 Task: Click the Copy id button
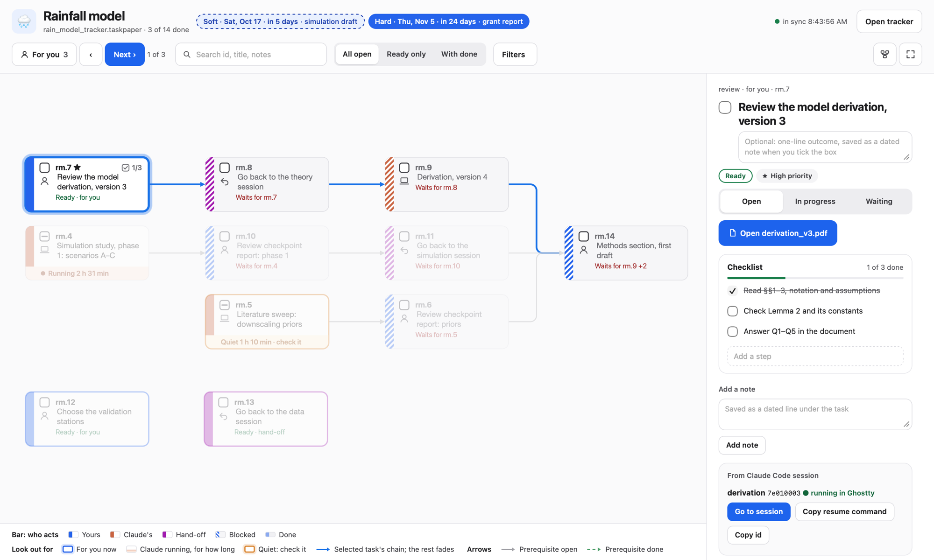pos(748,535)
